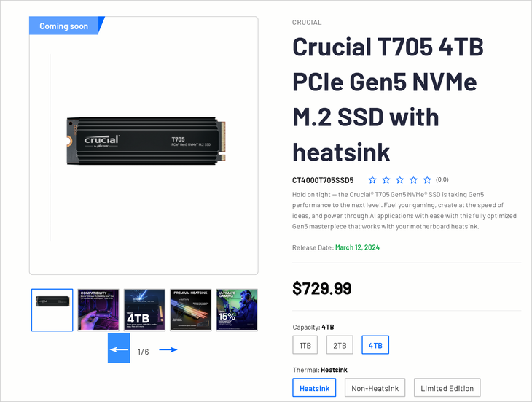Click the previous image left arrow
532x402 pixels.
[119, 348]
